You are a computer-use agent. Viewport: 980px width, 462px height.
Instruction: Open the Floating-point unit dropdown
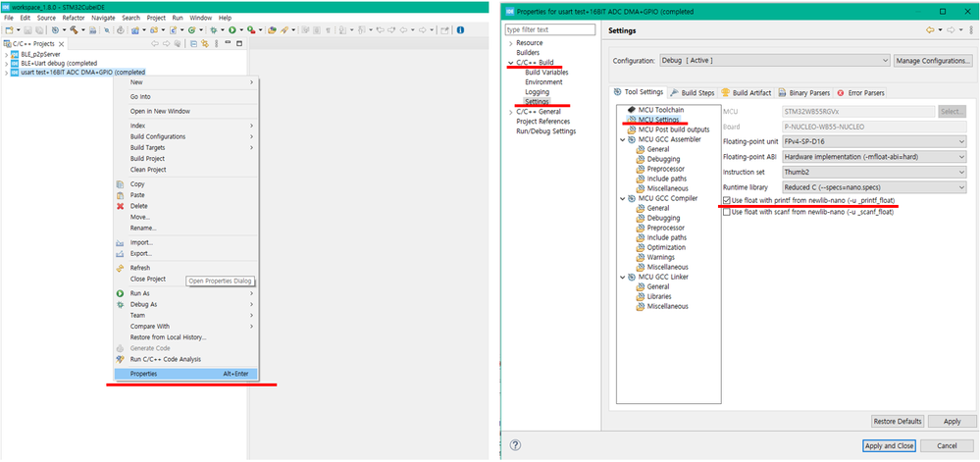[x=874, y=141]
